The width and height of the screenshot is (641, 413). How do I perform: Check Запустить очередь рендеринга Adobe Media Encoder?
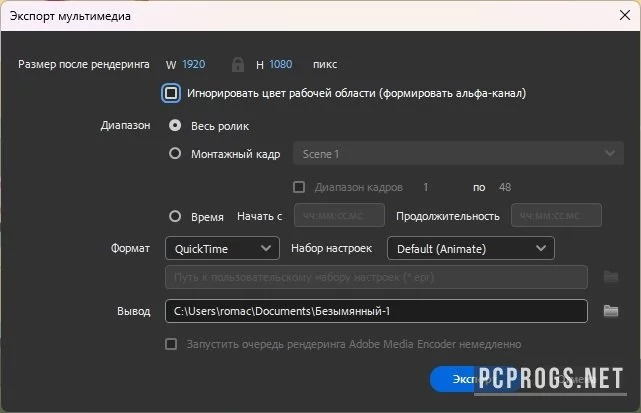[x=171, y=344]
